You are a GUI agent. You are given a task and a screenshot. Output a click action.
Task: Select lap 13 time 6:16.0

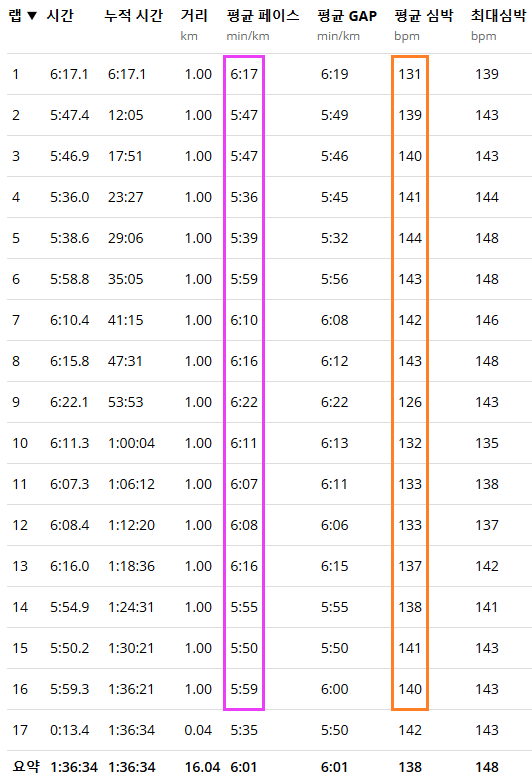point(70,566)
